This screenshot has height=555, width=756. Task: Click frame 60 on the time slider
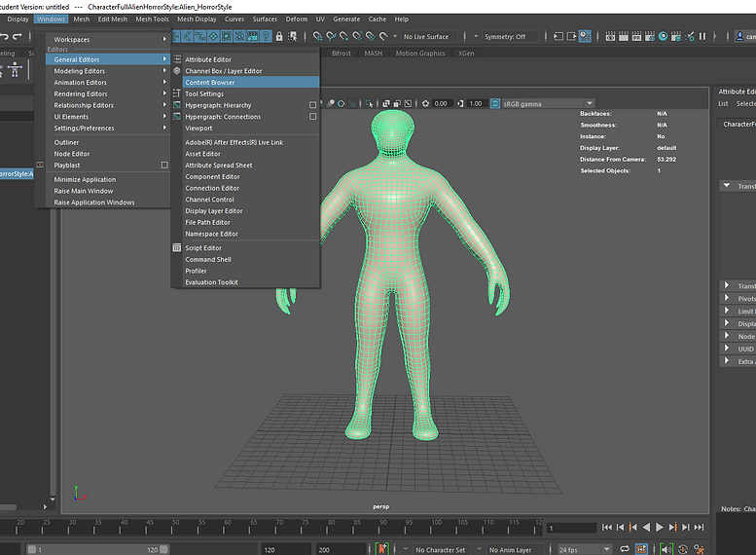coord(227,528)
